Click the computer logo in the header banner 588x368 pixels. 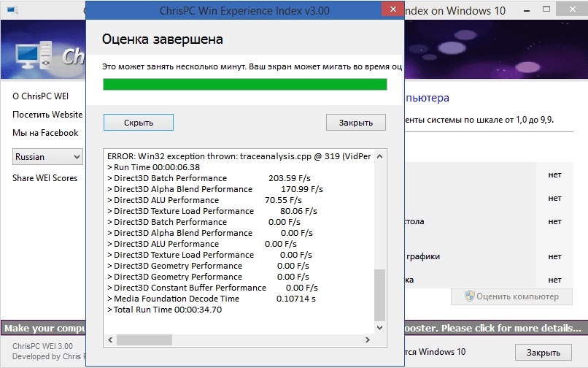coord(33,55)
